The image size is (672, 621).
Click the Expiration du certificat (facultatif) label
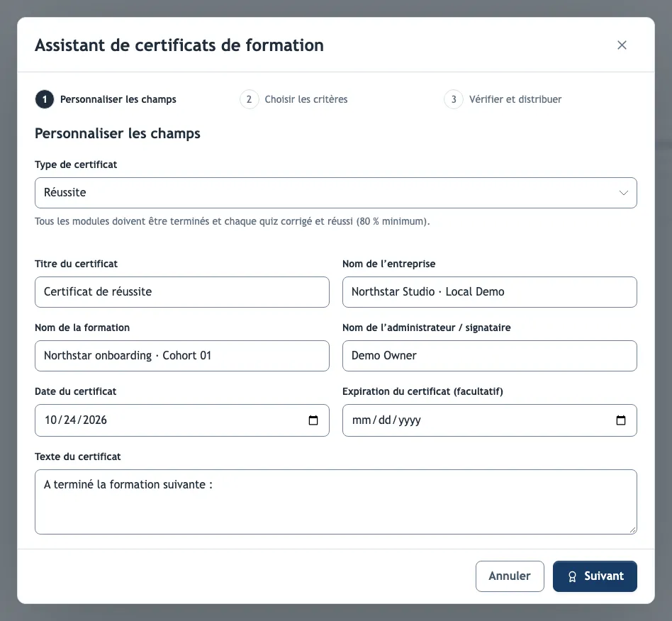422,392
